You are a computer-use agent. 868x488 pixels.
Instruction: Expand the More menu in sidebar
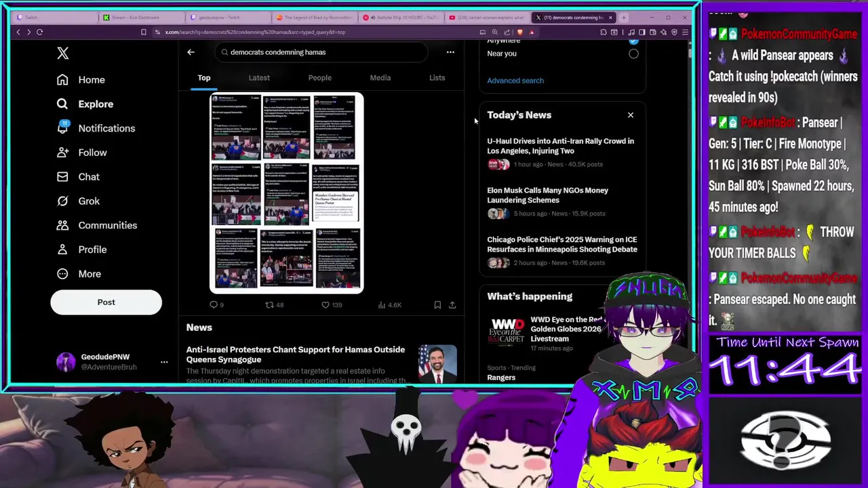coord(79,274)
